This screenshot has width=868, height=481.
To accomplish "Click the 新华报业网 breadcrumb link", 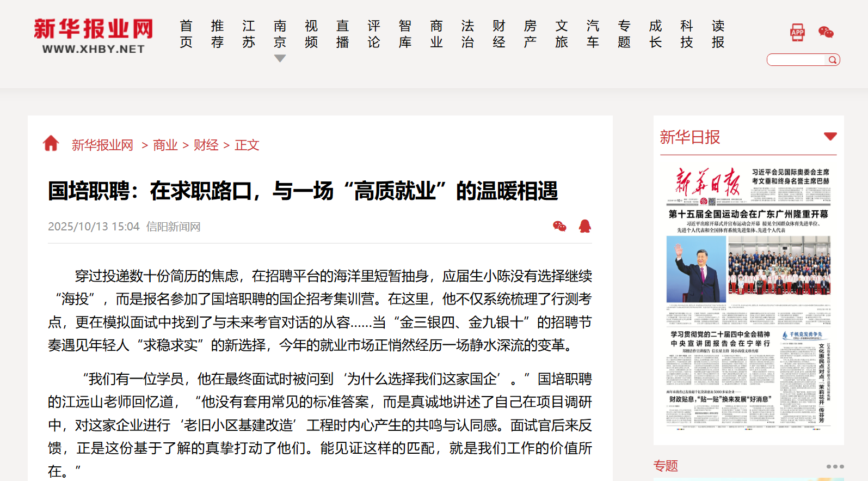I will 102,145.
